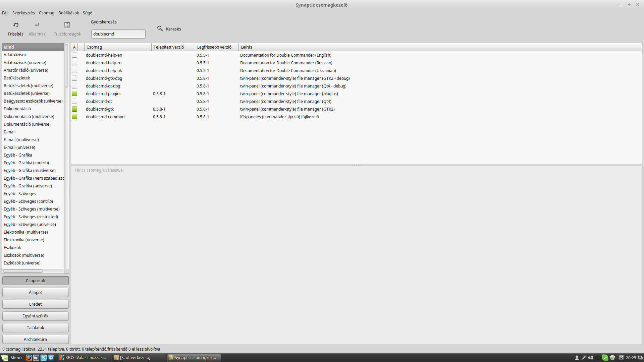Select the doublecmd-gtk package row name
The image size is (644, 362).
coord(100,109)
